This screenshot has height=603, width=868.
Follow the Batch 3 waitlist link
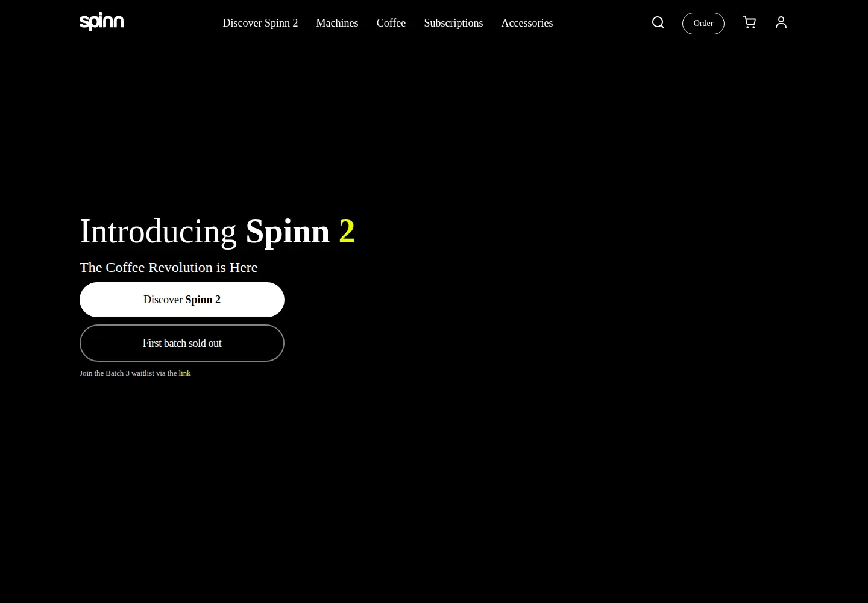tap(184, 373)
